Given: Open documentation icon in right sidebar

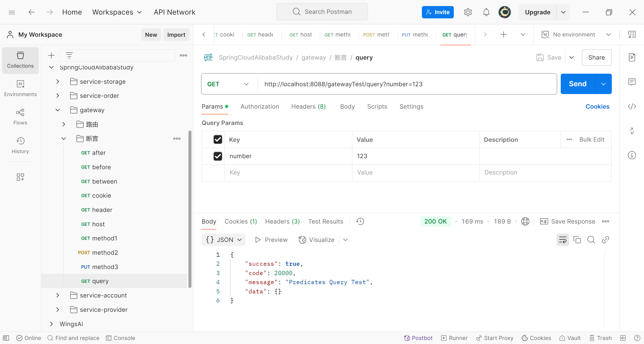Looking at the screenshot, I should coord(632,58).
